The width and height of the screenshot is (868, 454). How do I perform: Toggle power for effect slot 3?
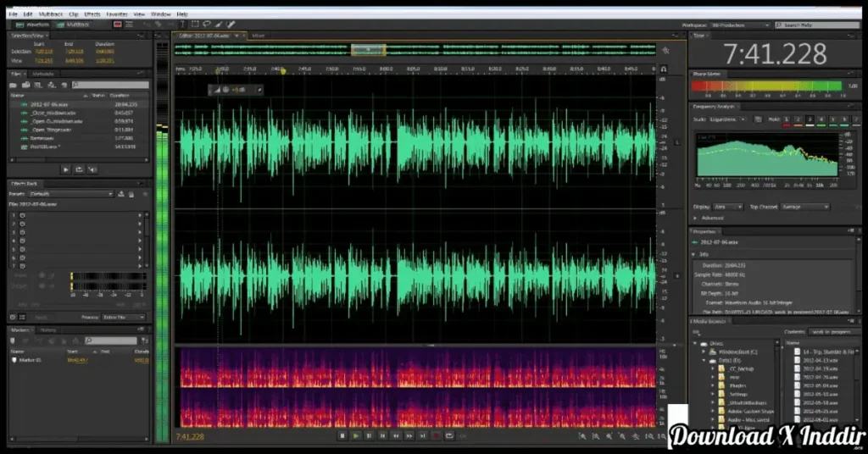[x=23, y=232]
